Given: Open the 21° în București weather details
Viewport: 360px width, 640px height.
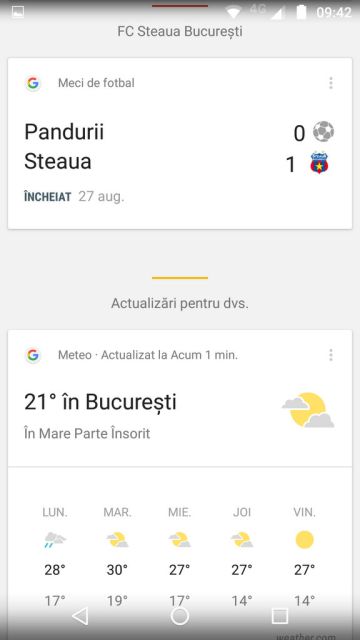Looking at the screenshot, I should [x=180, y=414].
